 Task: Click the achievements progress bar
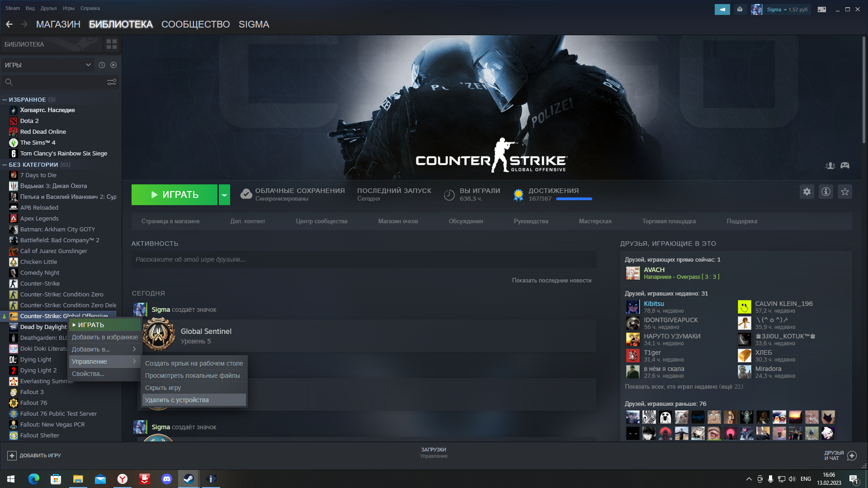[x=574, y=199]
